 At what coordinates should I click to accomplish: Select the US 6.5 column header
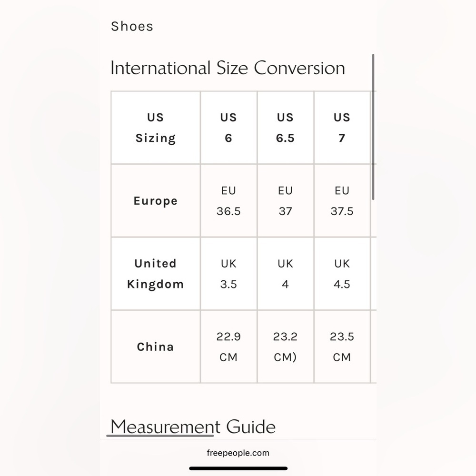tap(285, 128)
